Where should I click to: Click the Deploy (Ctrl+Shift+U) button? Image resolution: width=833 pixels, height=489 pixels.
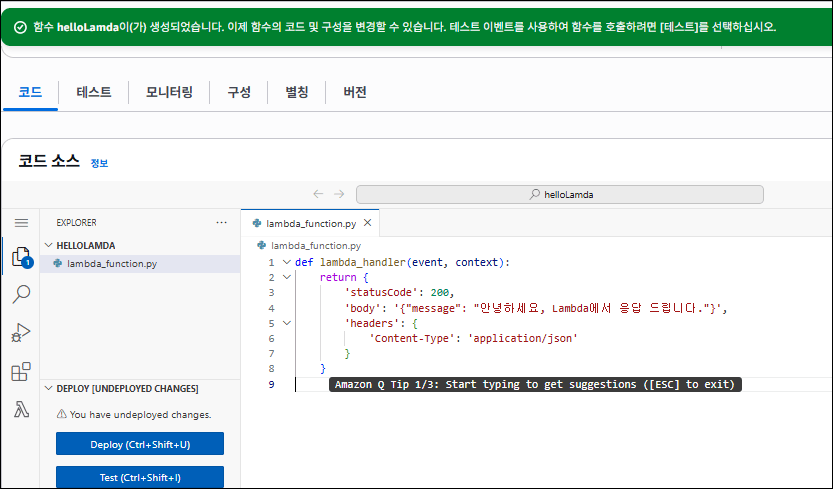point(140,444)
